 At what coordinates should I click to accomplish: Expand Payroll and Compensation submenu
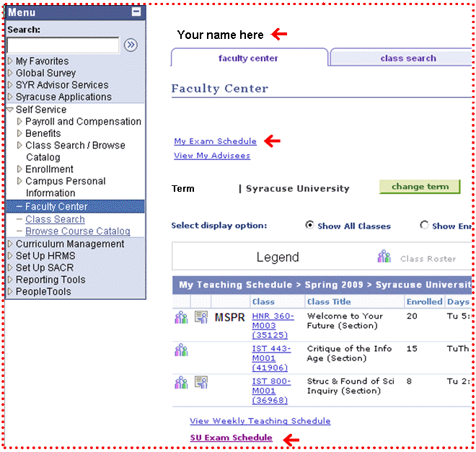point(19,121)
